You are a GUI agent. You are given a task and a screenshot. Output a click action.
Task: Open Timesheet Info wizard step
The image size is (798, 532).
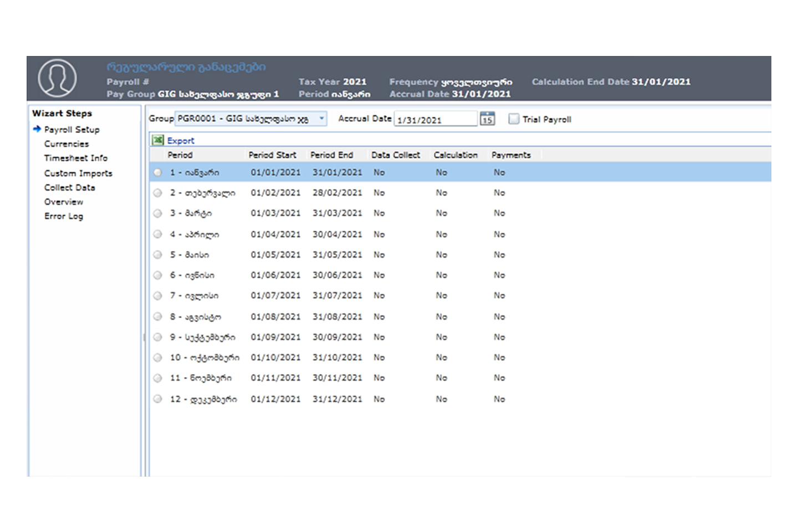tap(76, 158)
